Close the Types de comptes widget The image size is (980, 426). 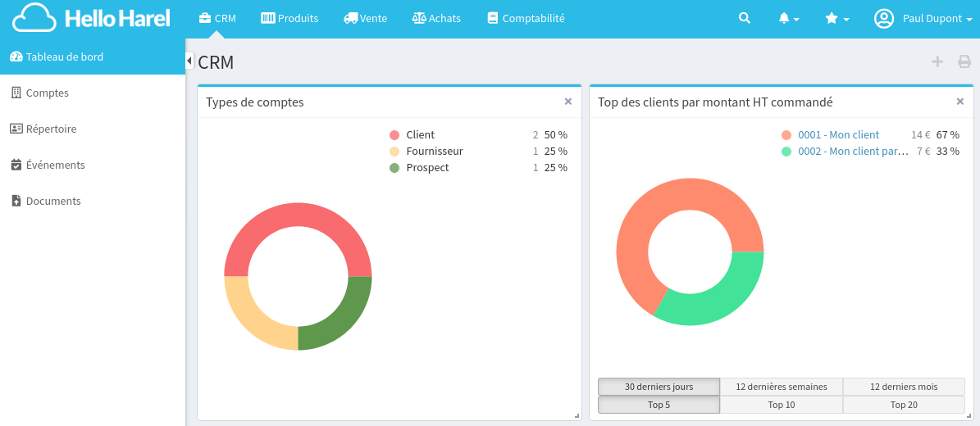pyautogui.click(x=567, y=102)
